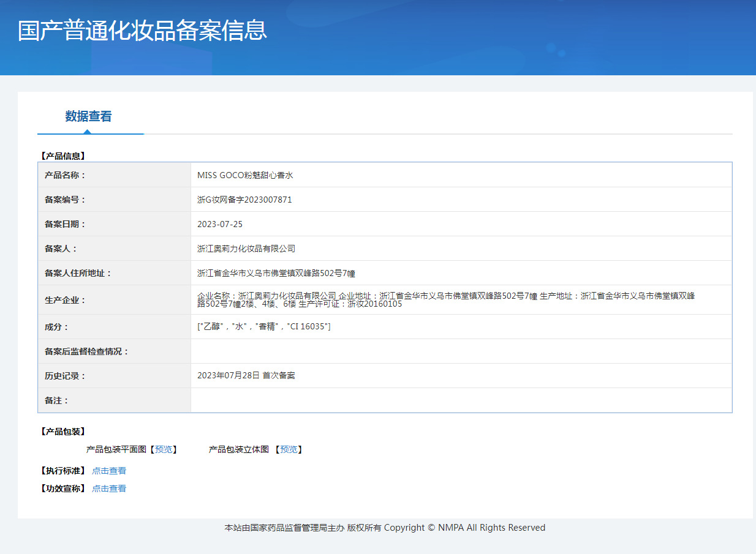Select the ingredients list containing CI 16035
The width and height of the screenshot is (756, 554).
264,327
